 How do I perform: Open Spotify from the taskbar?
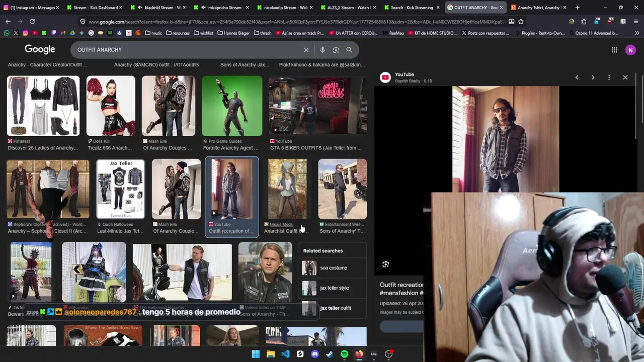point(344,354)
